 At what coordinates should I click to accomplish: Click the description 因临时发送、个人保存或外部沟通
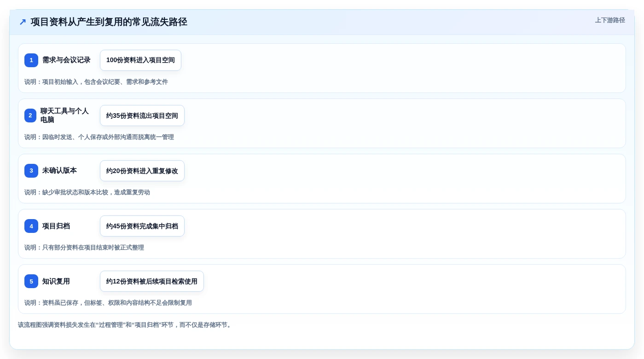(99, 137)
